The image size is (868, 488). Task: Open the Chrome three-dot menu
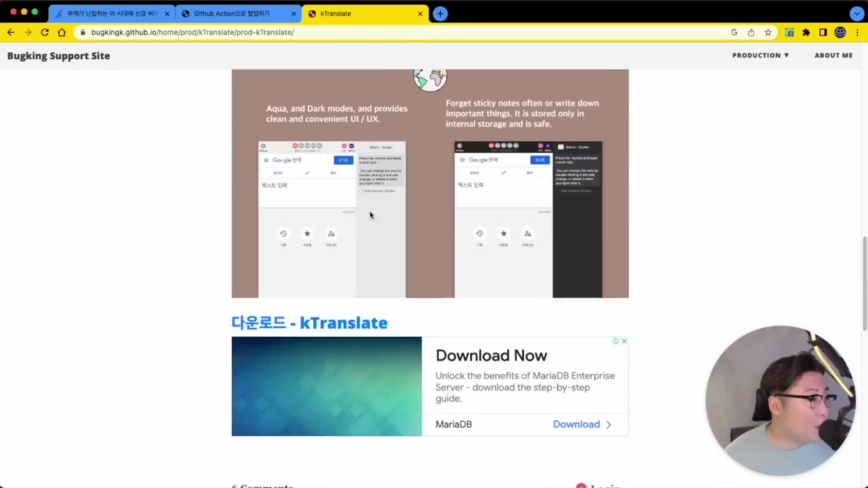pyautogui.click(x=857, y=32)
